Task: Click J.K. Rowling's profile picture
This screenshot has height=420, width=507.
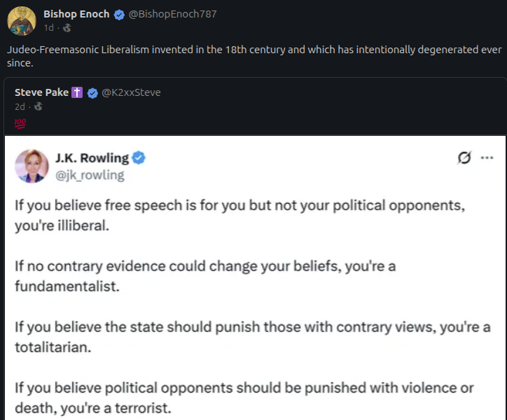Action: coord(32,166)
